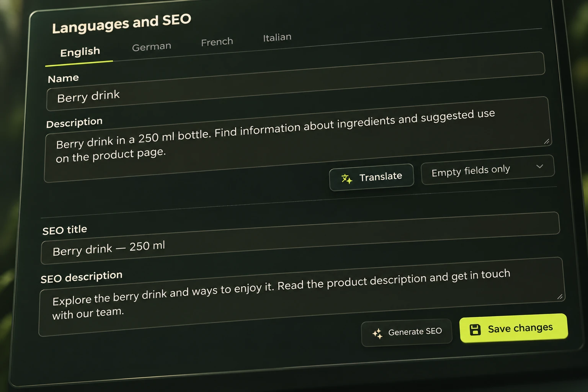Click the SEO description label
Viewport: 588px width, 392px height.
click(82, 277)
